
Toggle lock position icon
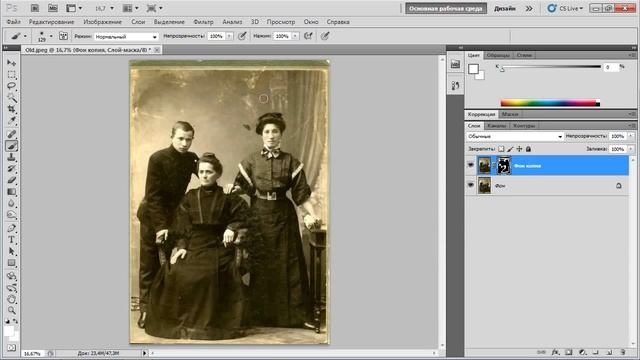[519, 149]
